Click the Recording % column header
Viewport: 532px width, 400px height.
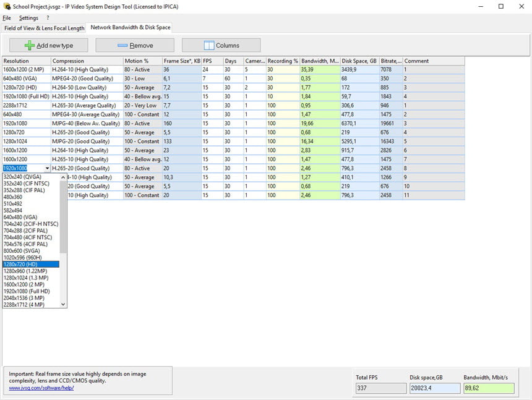(x=283, y=61)
